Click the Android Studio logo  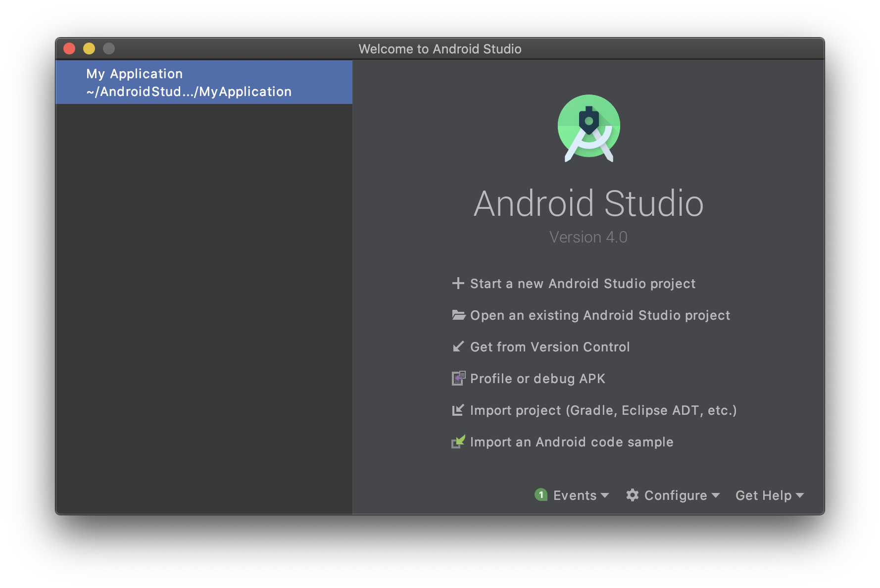point(589,128)
